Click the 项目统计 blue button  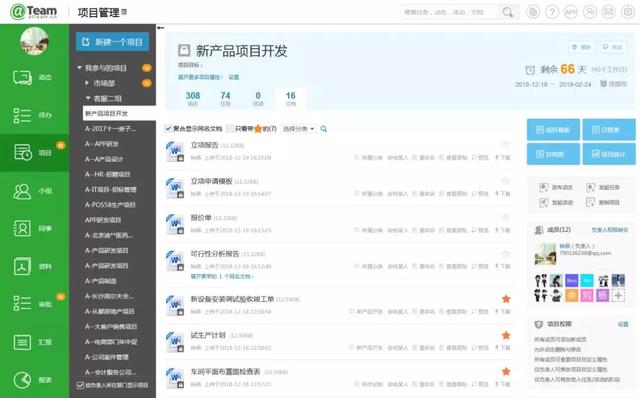pos(609,154)
